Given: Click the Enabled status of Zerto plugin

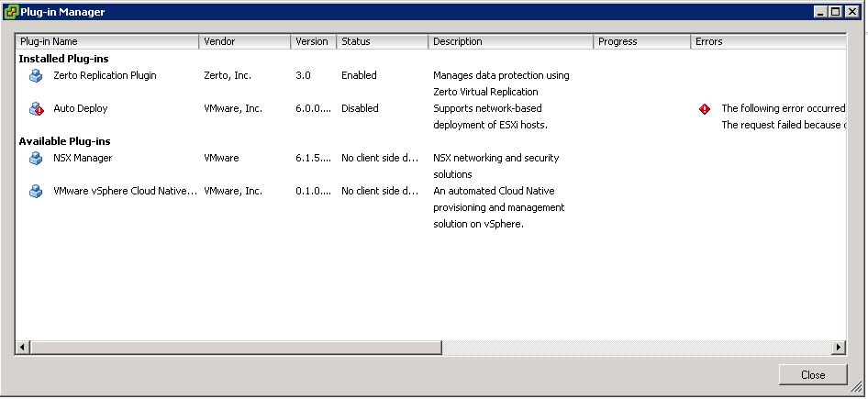Looking at the screenshot, I should (x=359, y=75).
